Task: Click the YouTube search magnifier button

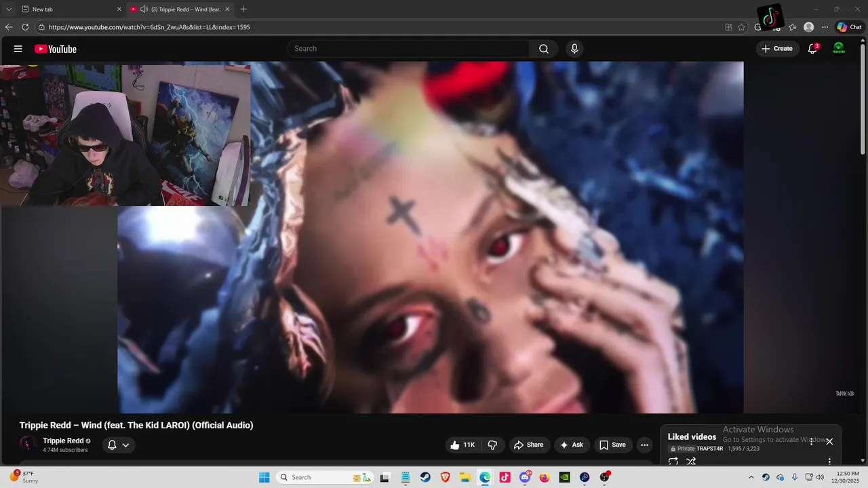Action: pyautogui.click(x=544, y=49)
